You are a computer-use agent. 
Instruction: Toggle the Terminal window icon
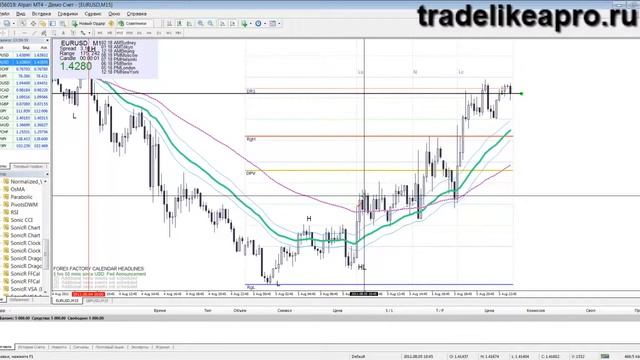53,24
